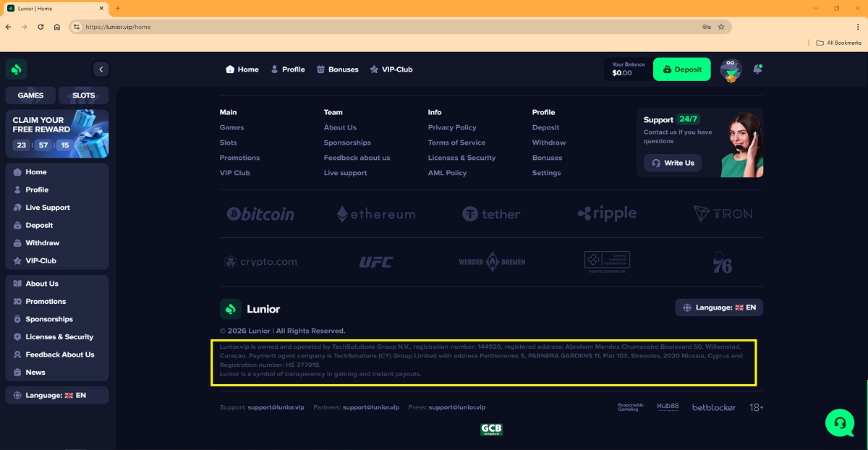Open the footer Language: EN selector

(x=718, y=307)
